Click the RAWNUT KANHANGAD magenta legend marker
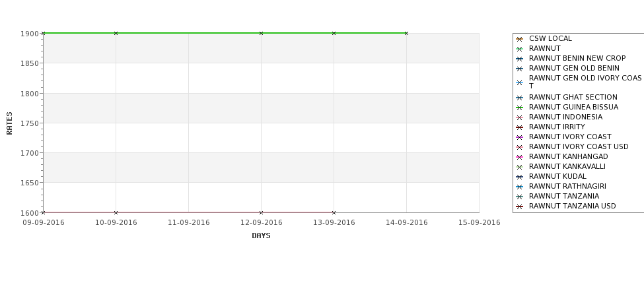644x283 pixels. pyautogui.click(x=519, y=157)
